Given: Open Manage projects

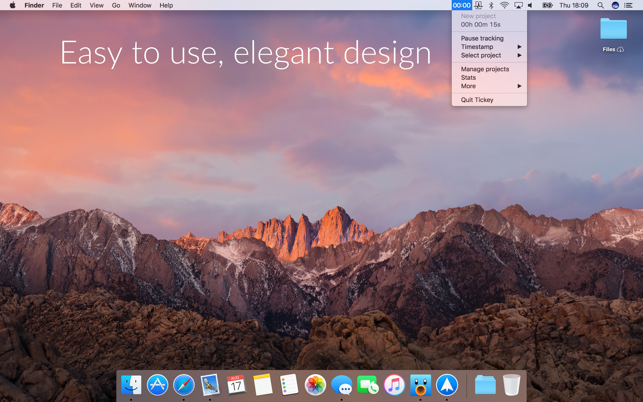Looking at the screenshot, I should (x=485, y=69).
